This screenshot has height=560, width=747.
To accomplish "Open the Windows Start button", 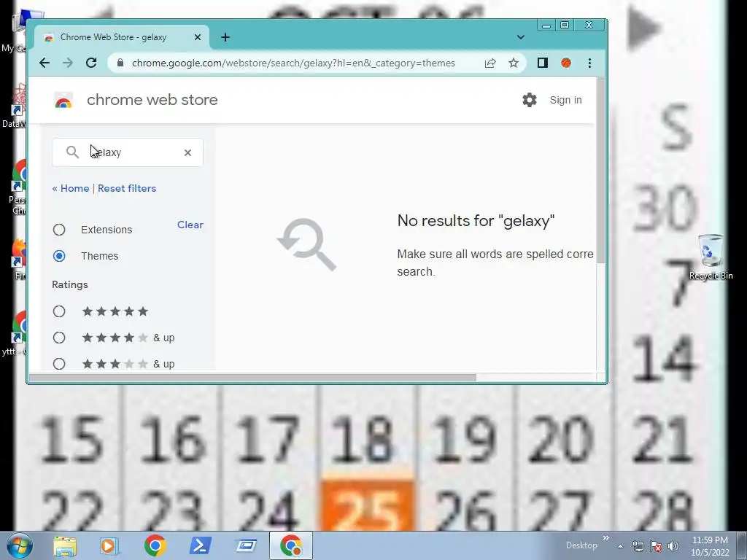I will (19, 545).
